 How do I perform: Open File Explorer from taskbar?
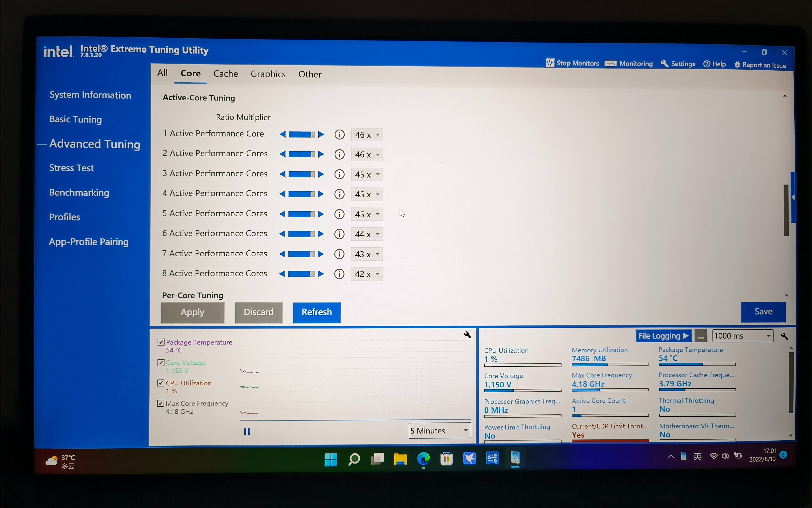pos(400,459)
